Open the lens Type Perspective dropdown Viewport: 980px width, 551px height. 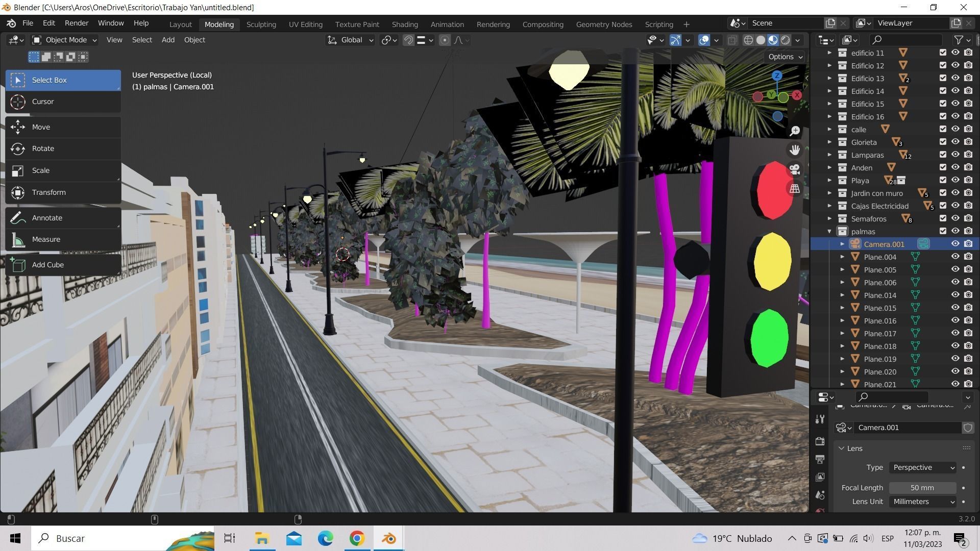[x=923, y=468]
